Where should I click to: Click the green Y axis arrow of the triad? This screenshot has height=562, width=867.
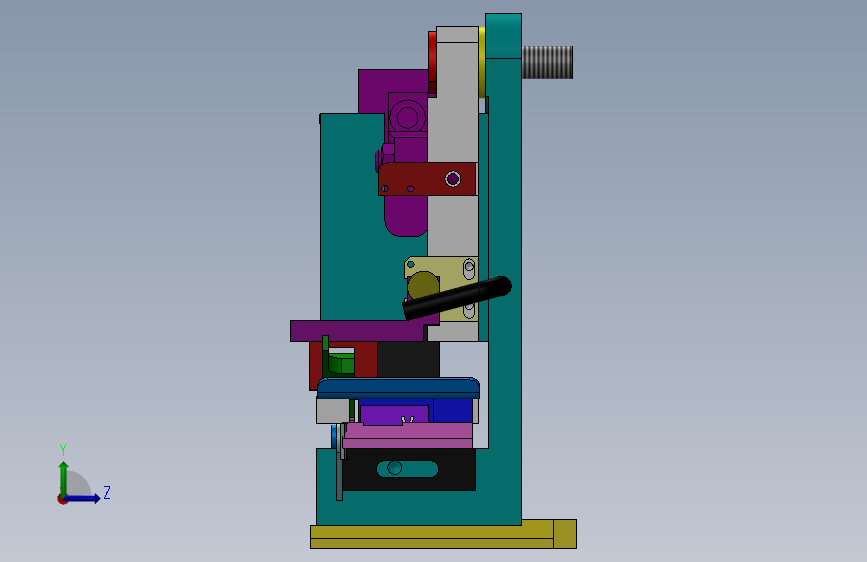[x=64, y=478]
